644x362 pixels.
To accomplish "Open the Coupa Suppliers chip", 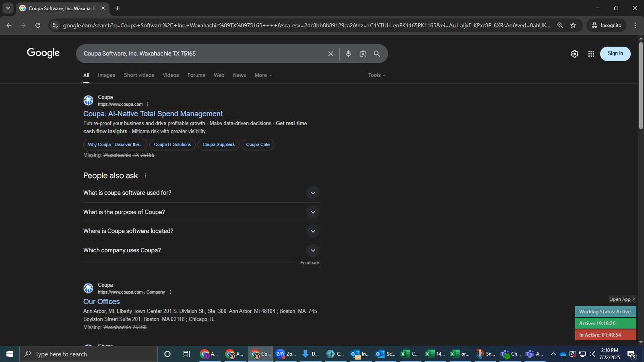I will click(x=219, y=144).
